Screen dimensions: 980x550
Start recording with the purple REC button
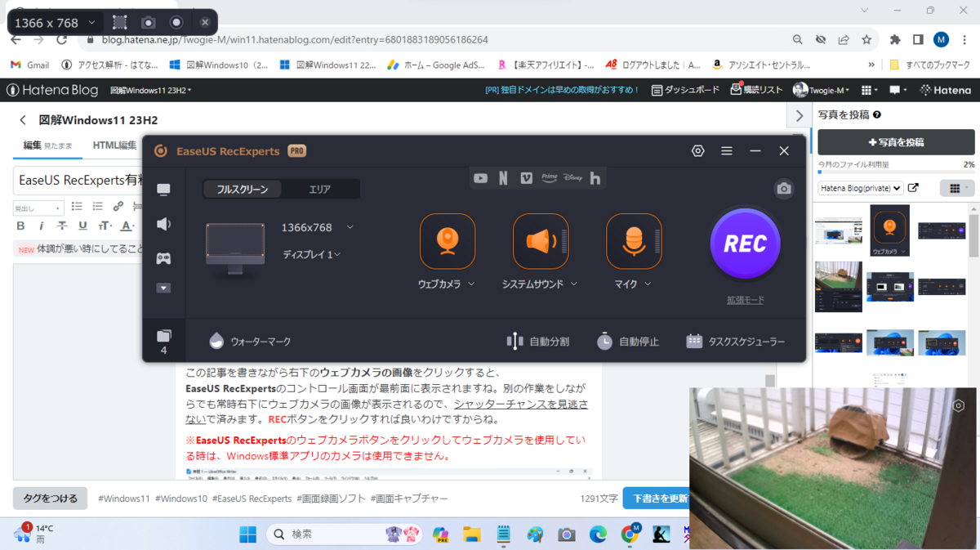click(745, 244)
